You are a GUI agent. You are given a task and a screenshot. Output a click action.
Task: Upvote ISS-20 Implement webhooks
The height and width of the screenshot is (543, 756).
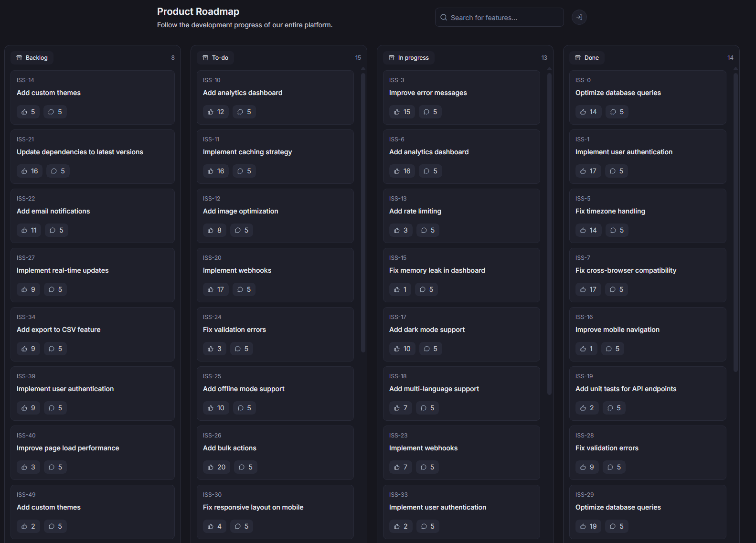pos(216,289)
